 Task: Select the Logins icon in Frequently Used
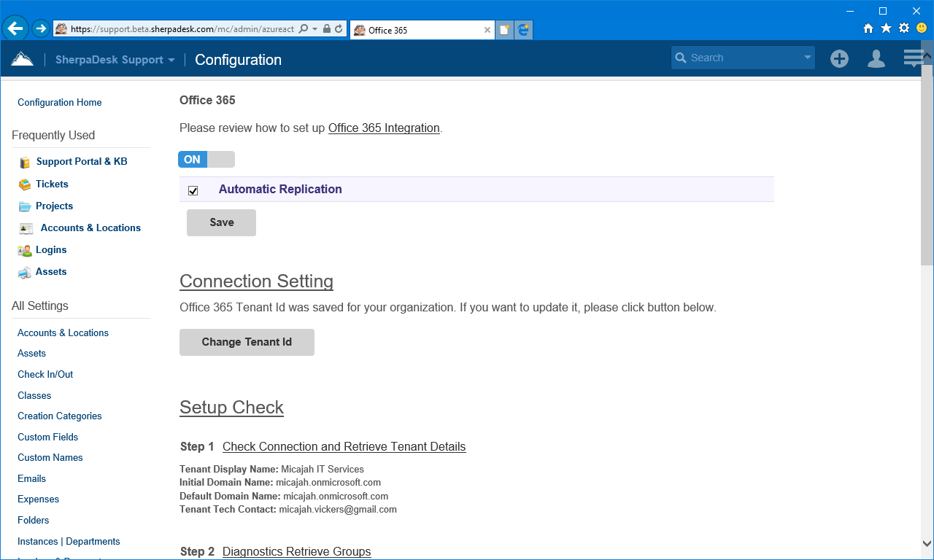tap(24, 249)
